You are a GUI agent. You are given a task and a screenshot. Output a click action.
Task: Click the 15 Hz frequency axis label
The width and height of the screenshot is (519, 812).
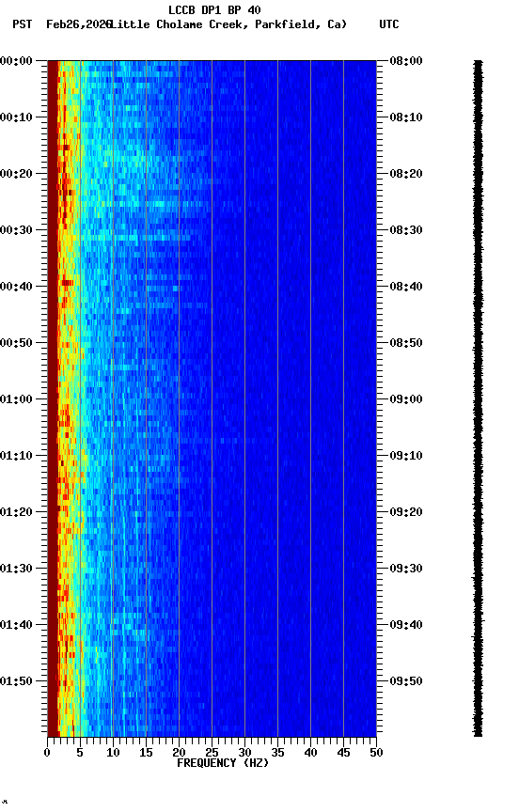pos(146,753)
